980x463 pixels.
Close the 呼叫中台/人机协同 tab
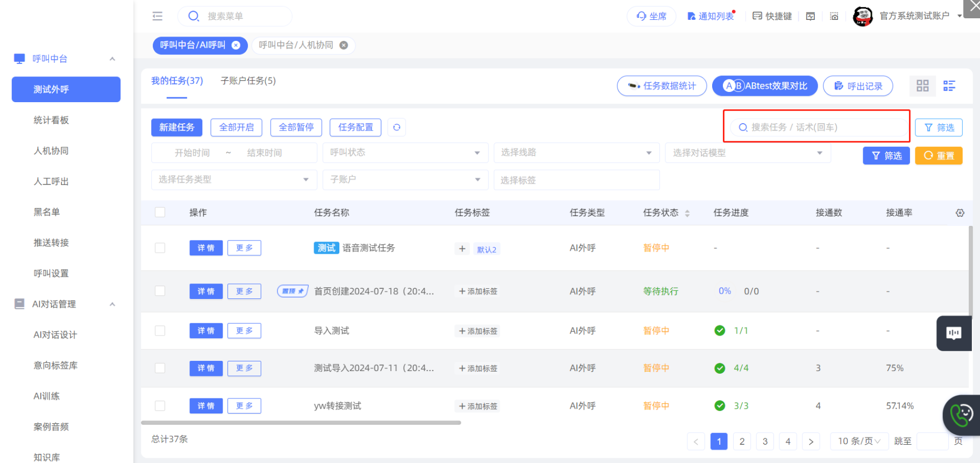coord(344,45)
